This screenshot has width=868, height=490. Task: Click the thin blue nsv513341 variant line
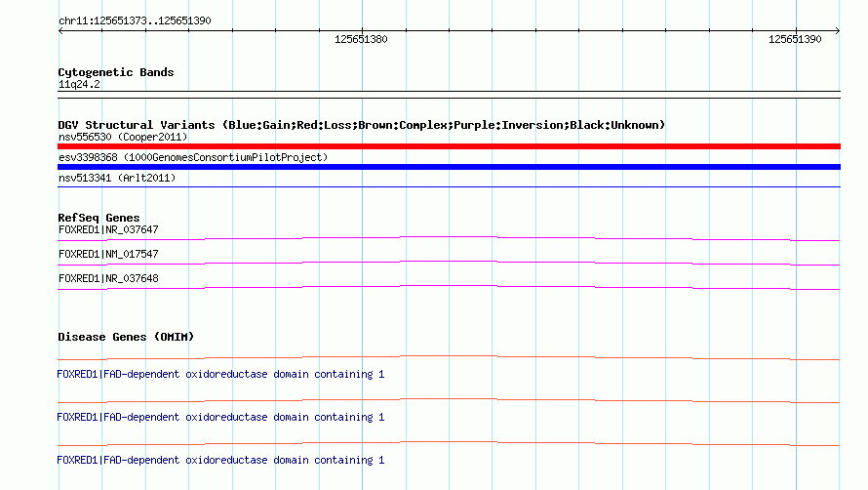pos(449,186)
